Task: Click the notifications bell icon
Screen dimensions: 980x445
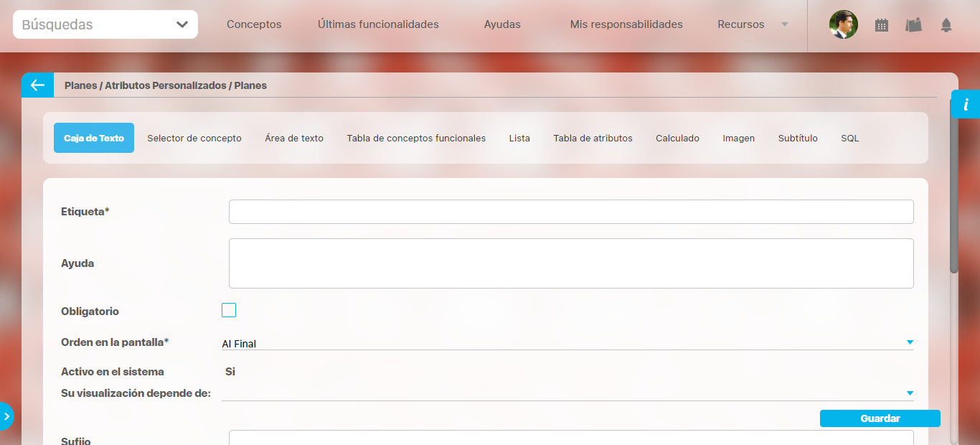Action: [946, 25]
